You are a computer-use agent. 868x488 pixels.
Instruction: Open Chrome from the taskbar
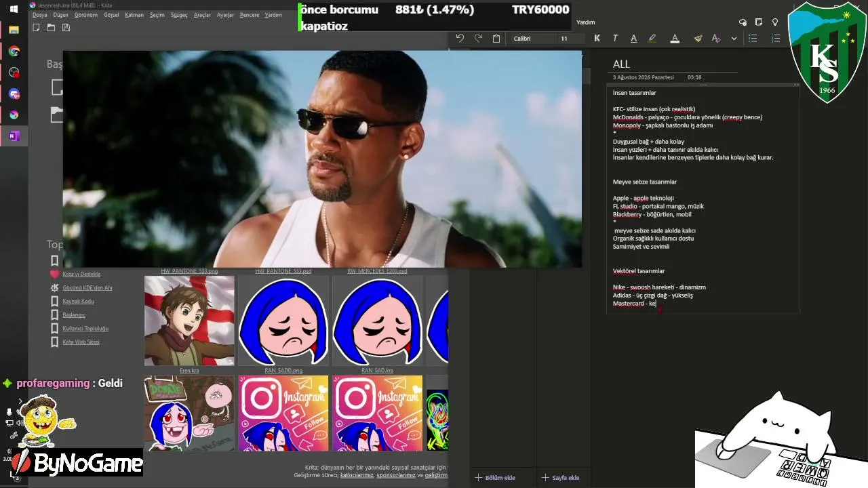coord(14,51)
